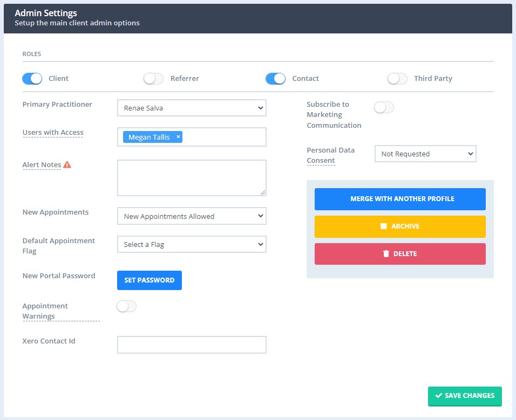Click the New Portal Password label
516x420 pixels.
click(x=59, y=276)
